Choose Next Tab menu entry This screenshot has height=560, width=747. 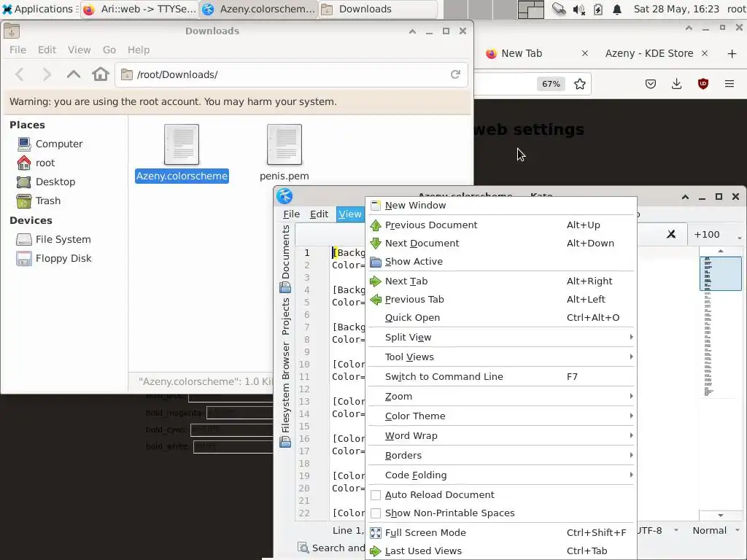click(501, 281)
